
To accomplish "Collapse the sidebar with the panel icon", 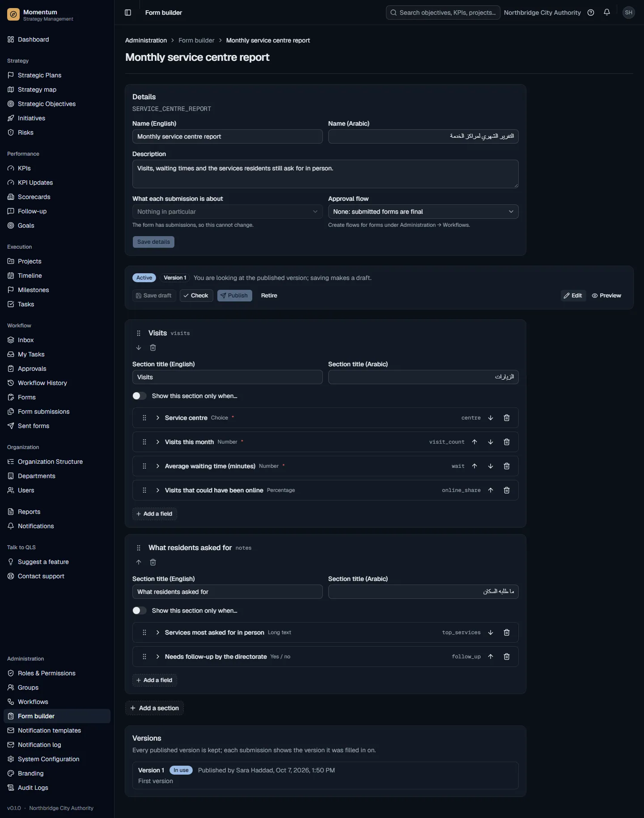I will pyautogui.click(x=128, y=13).
